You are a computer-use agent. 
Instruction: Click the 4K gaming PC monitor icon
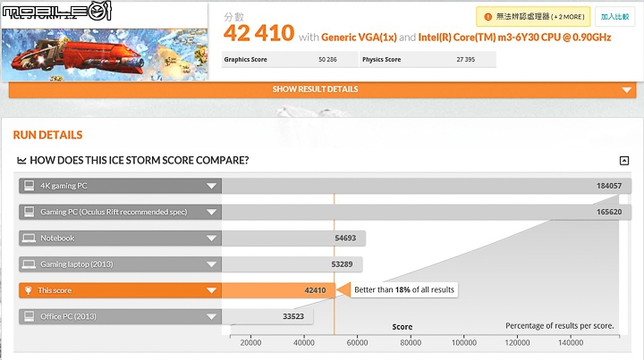[30, 186]
